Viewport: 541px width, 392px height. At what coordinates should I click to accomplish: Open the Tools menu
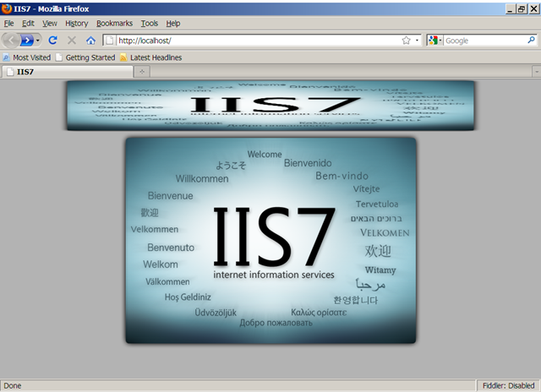149,23
